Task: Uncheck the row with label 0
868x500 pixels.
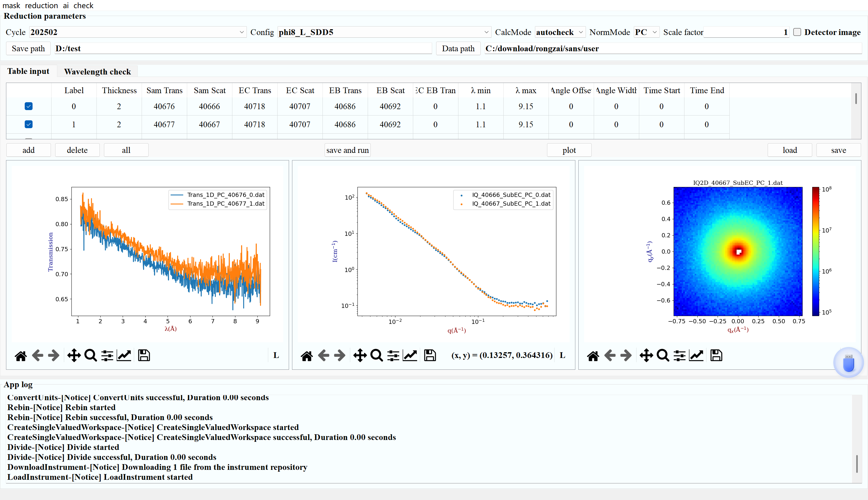Action: coord(29,106)
